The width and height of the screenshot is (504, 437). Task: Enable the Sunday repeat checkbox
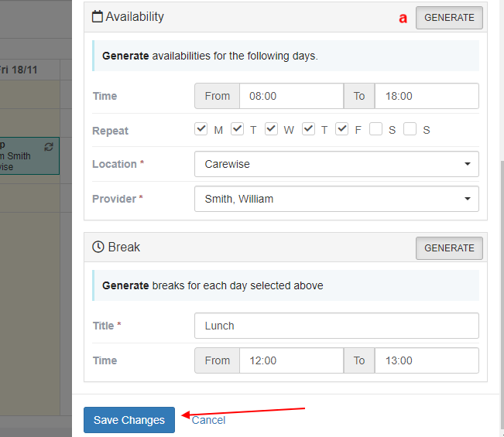point(410,129)
